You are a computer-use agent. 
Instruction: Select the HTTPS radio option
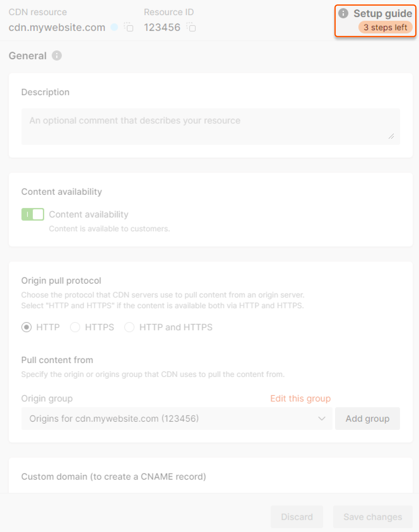click(75, 327)
